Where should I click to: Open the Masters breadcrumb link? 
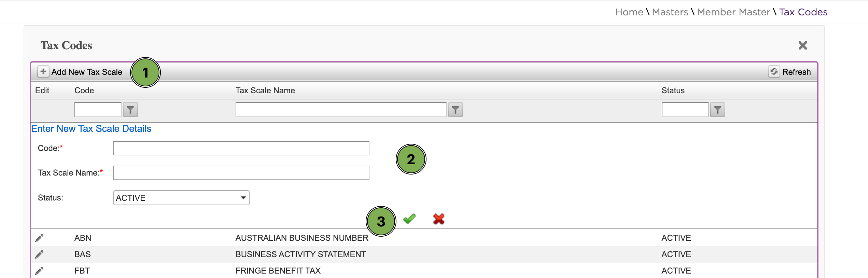670,12
